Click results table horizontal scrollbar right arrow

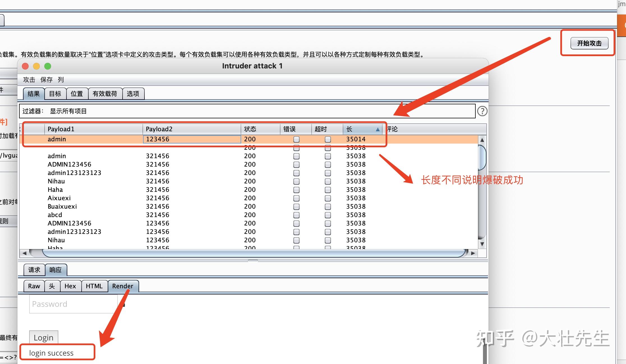point(473,253)
